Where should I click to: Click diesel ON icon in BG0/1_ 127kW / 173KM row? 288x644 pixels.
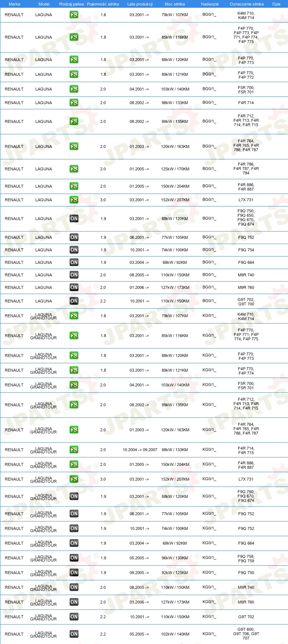tap(74, 287)
